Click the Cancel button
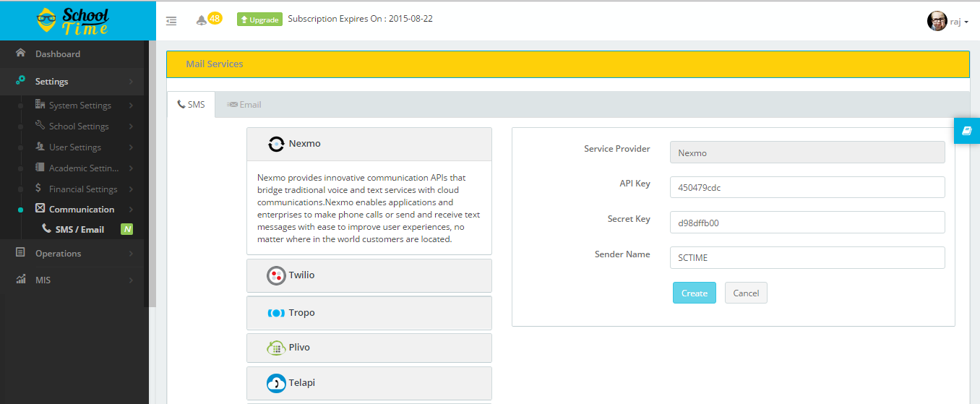The width and height of the screenshot is (980, 404). click(746, 293)
